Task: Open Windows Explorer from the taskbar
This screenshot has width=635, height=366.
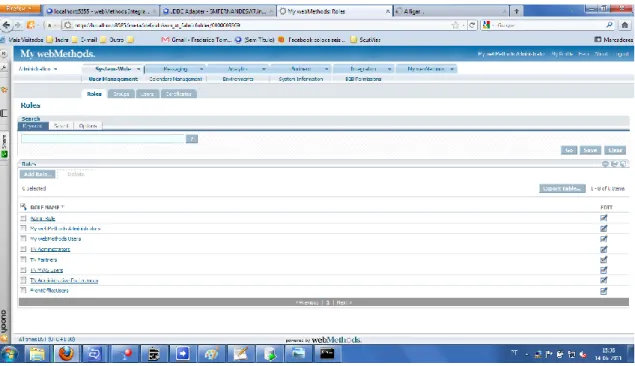Action: pyautogui.click(x=37, y=354)
